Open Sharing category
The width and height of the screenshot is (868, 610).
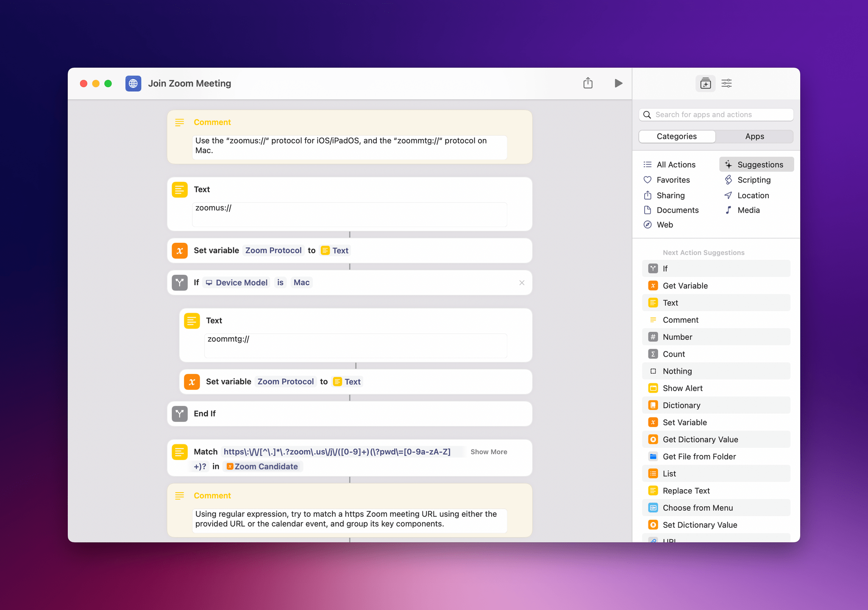[670, 195]
